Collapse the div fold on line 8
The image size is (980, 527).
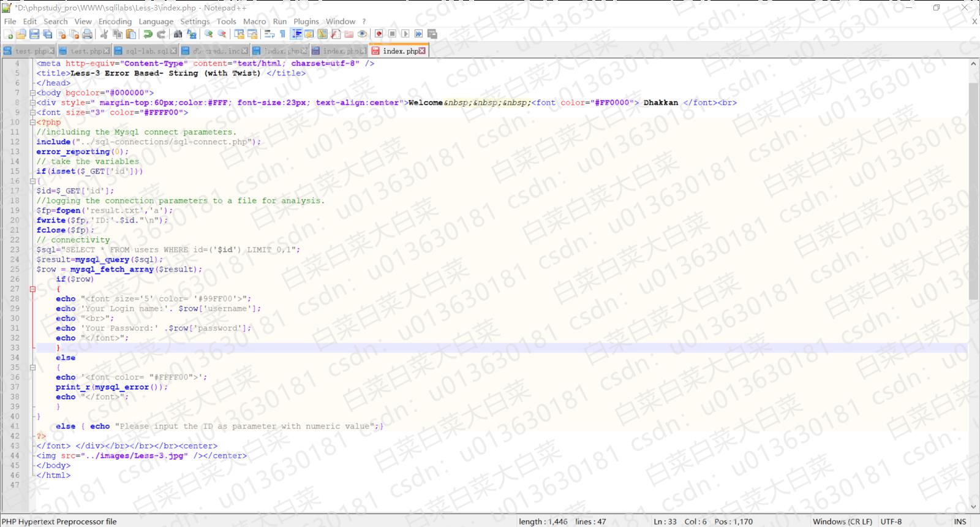tap(32, 102)
